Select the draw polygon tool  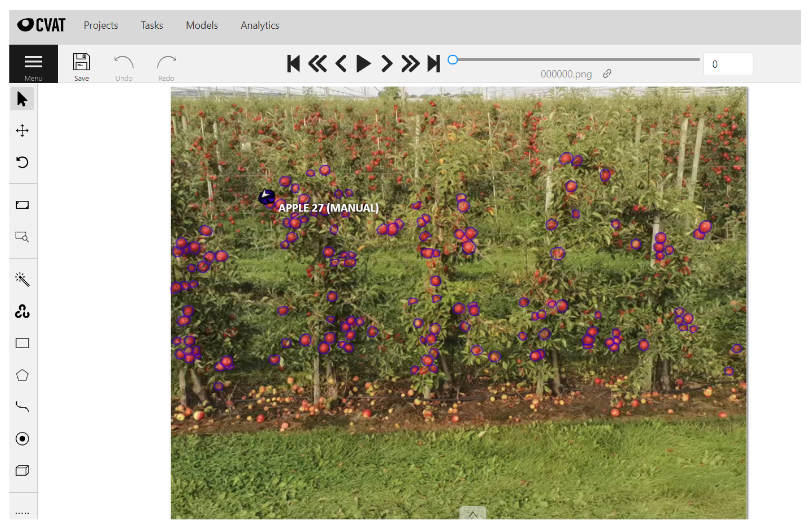22,375
